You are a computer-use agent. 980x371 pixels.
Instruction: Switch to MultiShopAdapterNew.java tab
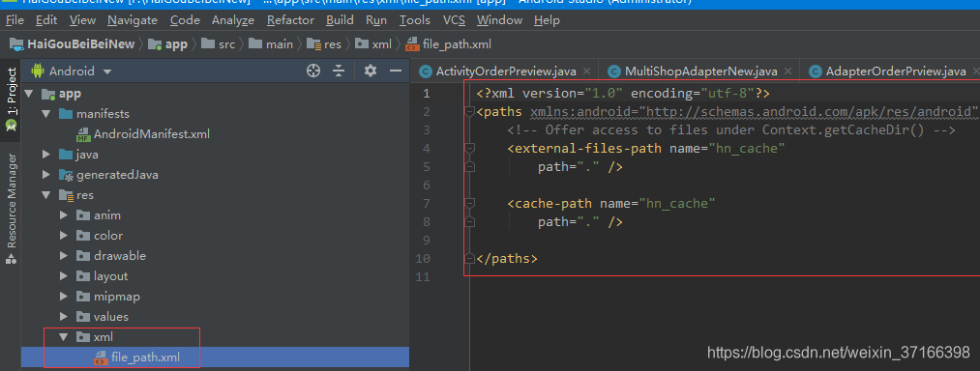700,71
